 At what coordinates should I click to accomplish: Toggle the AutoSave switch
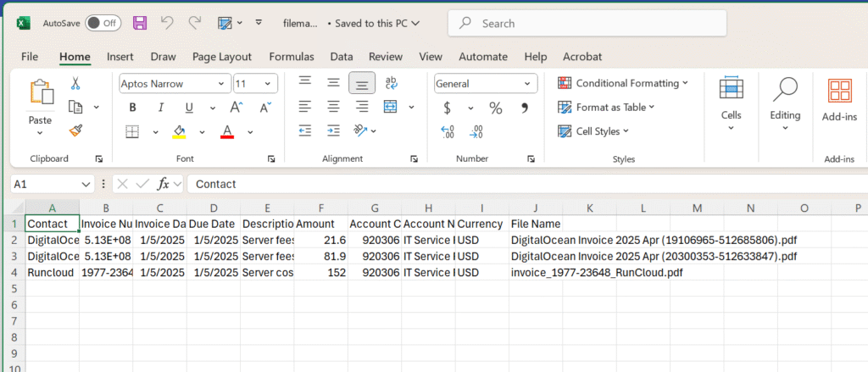coord(103,23)
